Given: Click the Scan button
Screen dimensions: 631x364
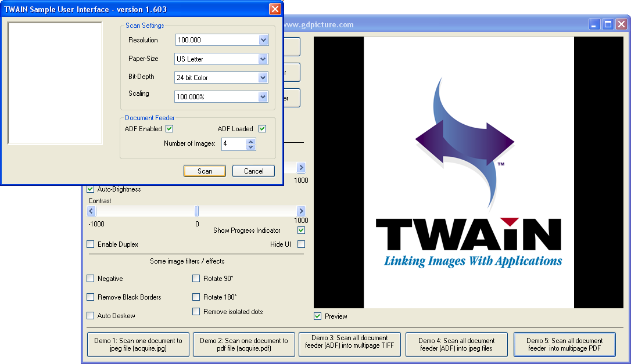Looking at the screenshot, I should (x=205, y=171).
